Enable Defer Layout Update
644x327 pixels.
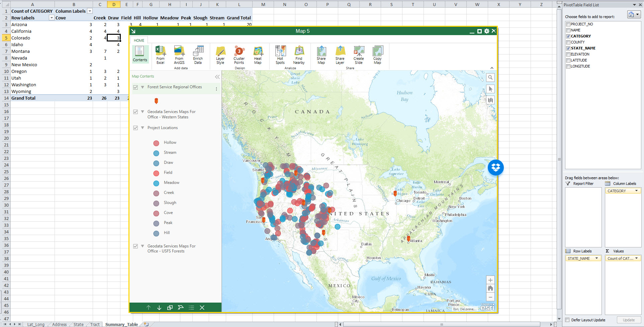tap(567, 320)
